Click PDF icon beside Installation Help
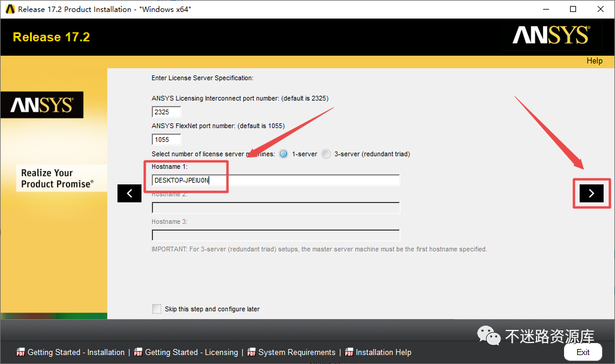 [349, 352]
